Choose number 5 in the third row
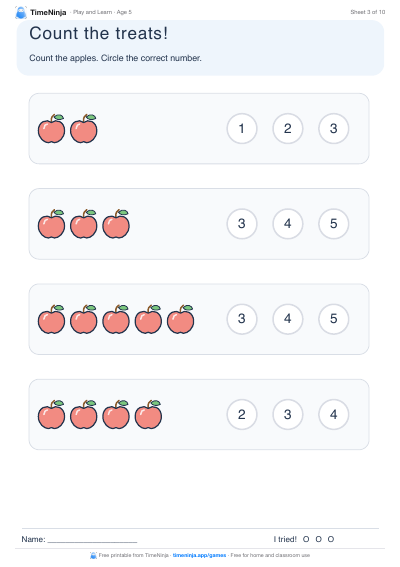Image resolution: width=400 pixels, height=567 pixels. (333, 319)
